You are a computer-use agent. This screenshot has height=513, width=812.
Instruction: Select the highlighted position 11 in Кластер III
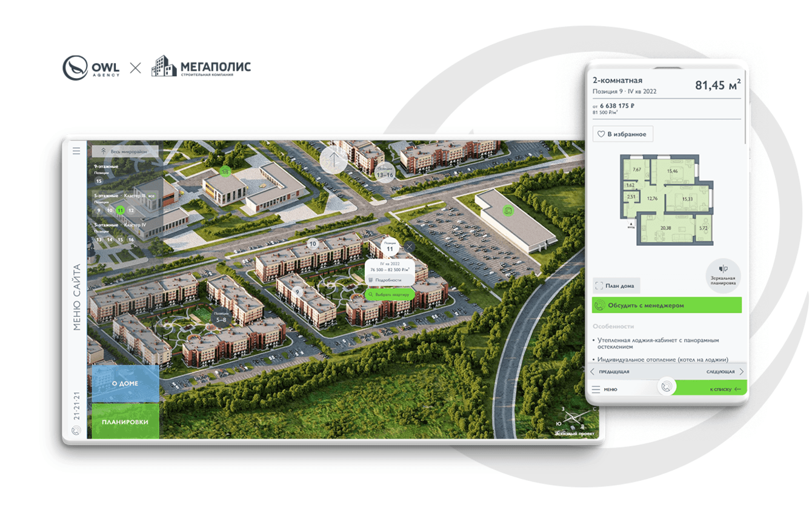(120, 210)
